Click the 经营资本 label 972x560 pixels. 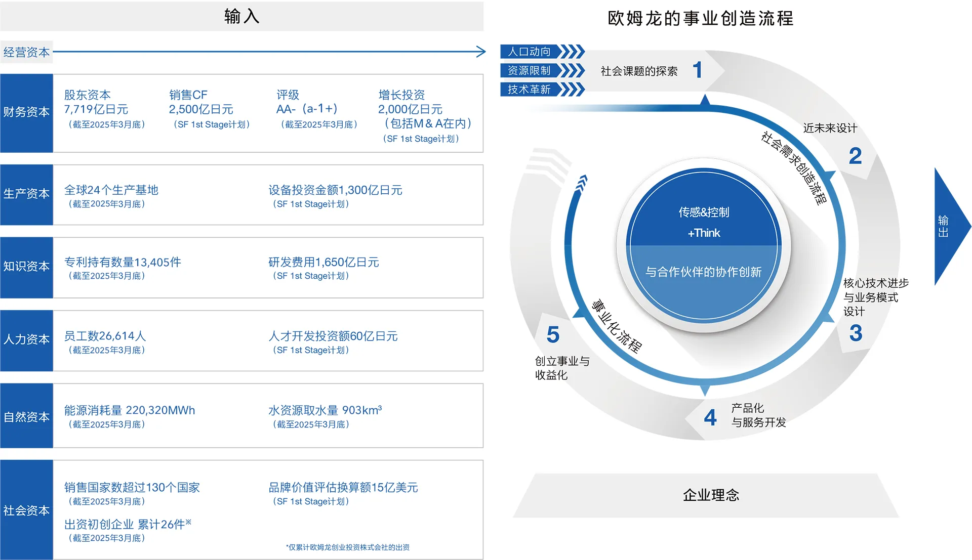[26, 52]
